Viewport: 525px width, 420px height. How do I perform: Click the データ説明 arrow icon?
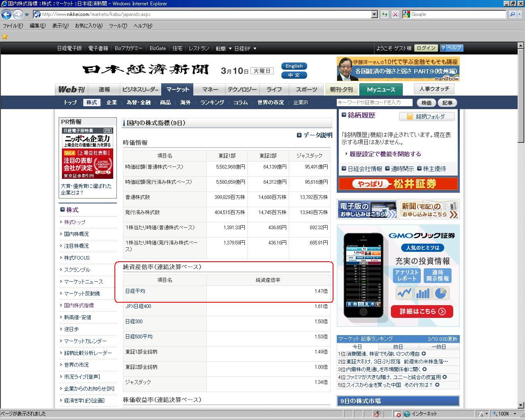tap(299, 135)
